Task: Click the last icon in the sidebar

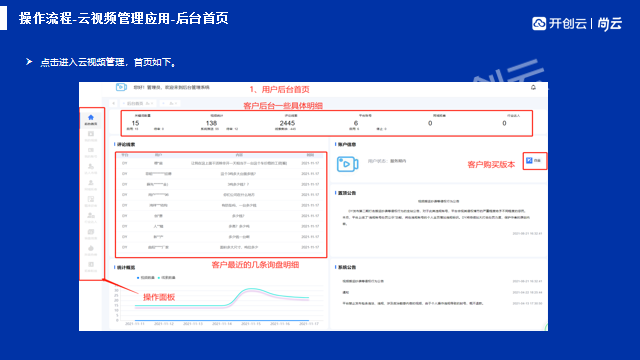Action: tap(91, 264)
